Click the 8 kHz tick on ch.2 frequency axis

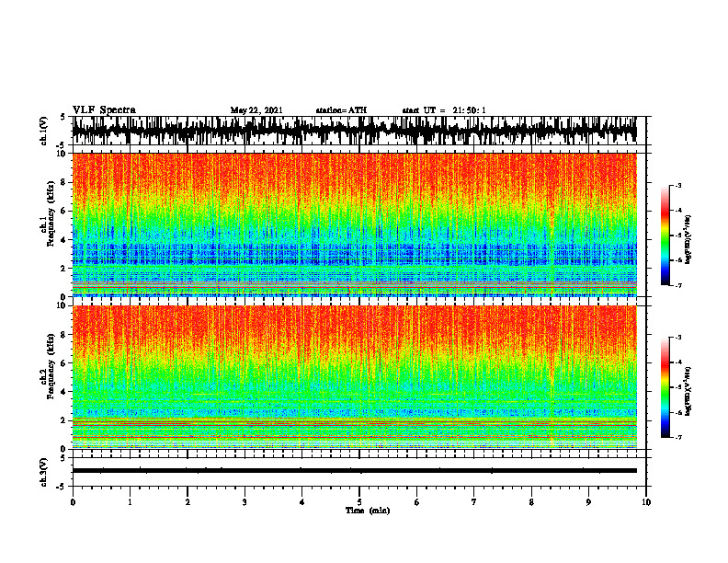pyautogui.click(x=64, y=335)
